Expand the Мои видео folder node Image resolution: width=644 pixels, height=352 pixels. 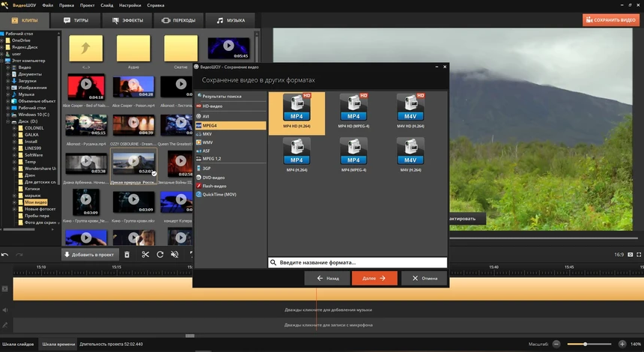pyautogui.click(x=14, y=202)
